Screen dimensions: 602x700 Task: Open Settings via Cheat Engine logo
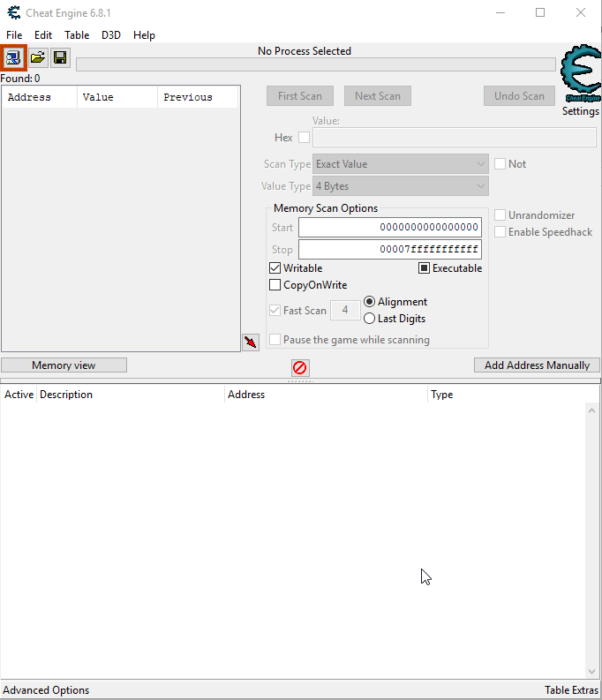(x=581, y=73)
